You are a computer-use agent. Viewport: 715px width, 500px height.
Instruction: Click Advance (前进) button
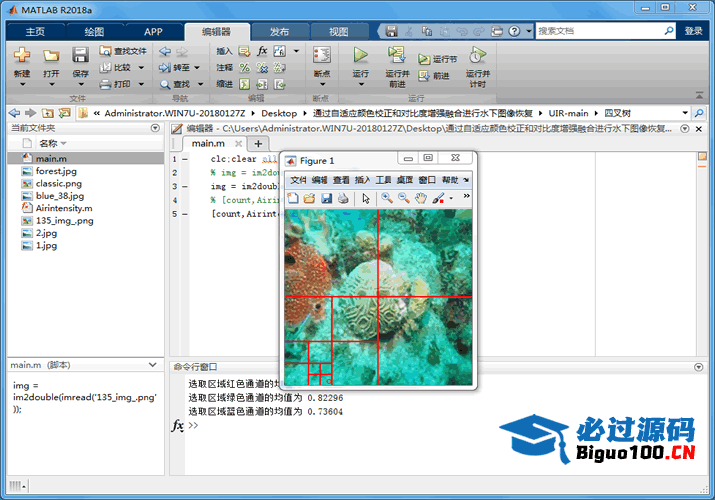434,76
